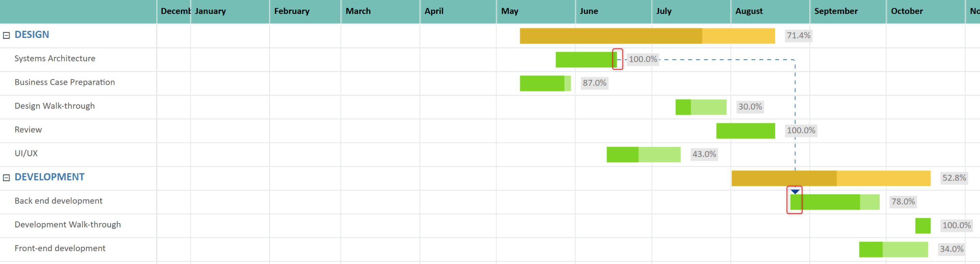Viewport: 980px width, 264px height.
Task: Click the Review task green bar
Action: click(x=745, y=131)
